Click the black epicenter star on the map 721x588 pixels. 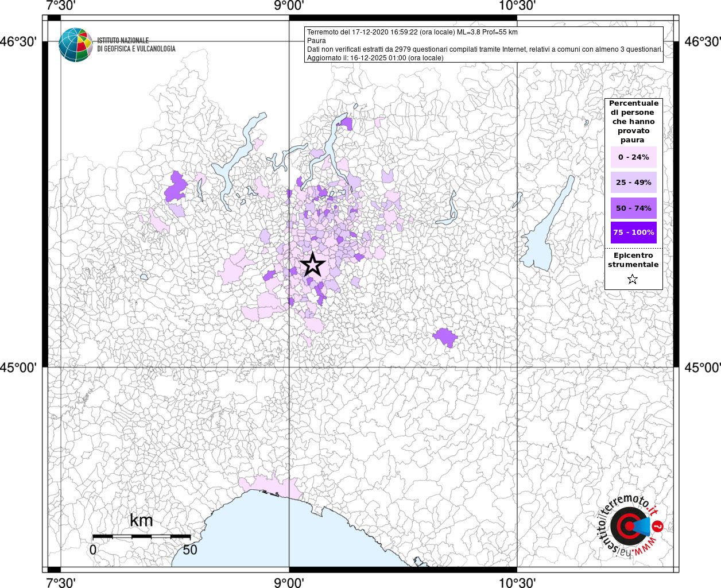point(313,265)
